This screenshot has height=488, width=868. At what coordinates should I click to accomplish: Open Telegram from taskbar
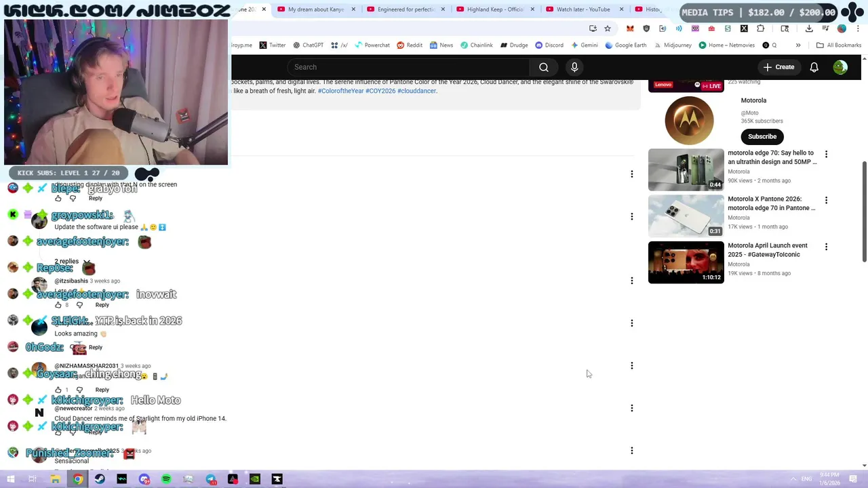[x=211, y=479]
